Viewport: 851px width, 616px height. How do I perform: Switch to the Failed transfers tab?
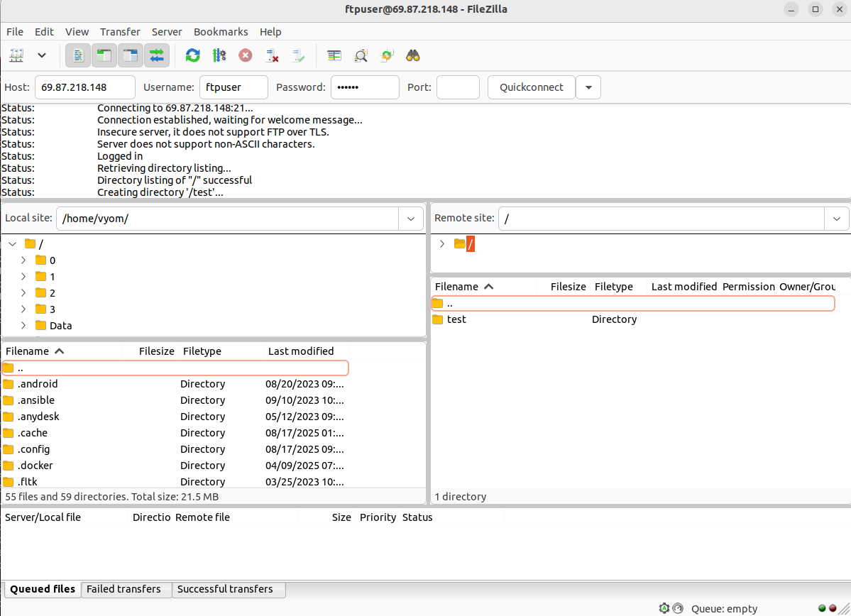(x=123, y=589)
